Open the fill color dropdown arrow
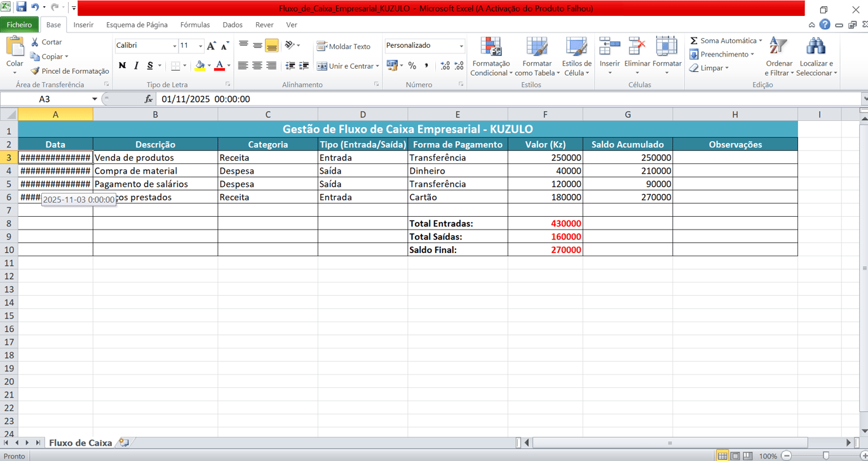 pos(209,65)
